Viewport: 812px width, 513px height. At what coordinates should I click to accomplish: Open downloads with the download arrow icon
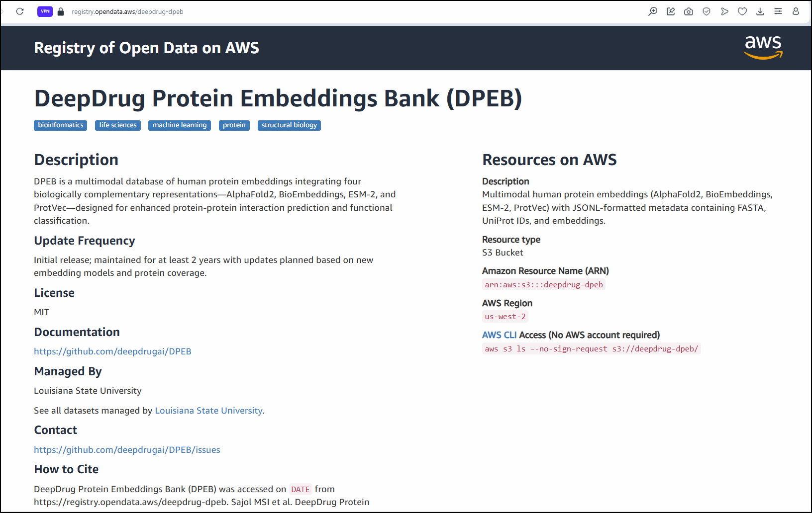760,11
